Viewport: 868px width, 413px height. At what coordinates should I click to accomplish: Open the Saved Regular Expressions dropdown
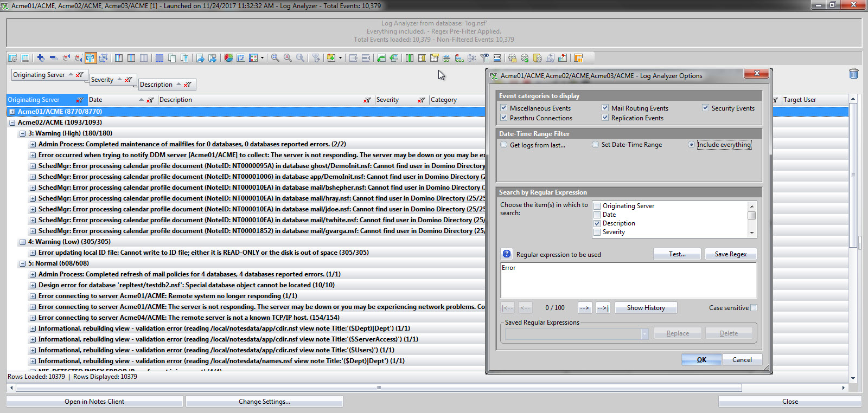coord(644,333)
